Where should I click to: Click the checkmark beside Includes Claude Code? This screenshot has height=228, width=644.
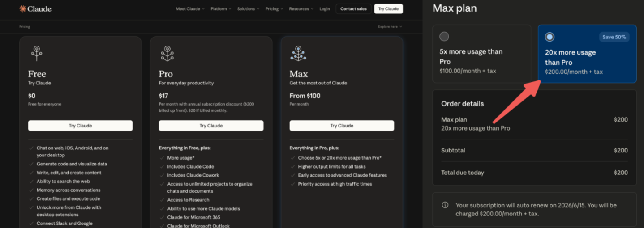click(162, 167)
